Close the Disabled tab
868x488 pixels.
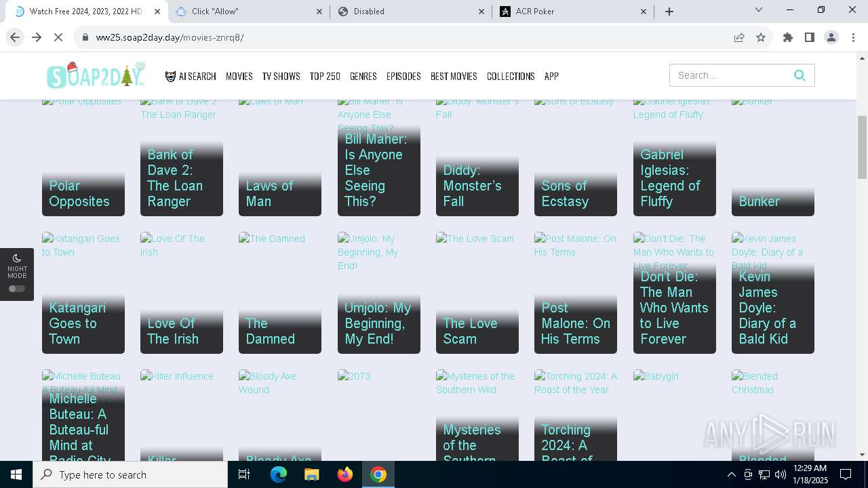(481, 11)
